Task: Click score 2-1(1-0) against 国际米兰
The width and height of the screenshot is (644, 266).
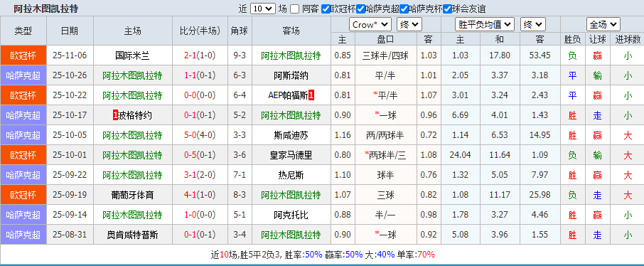Action: tap(200, 55)
